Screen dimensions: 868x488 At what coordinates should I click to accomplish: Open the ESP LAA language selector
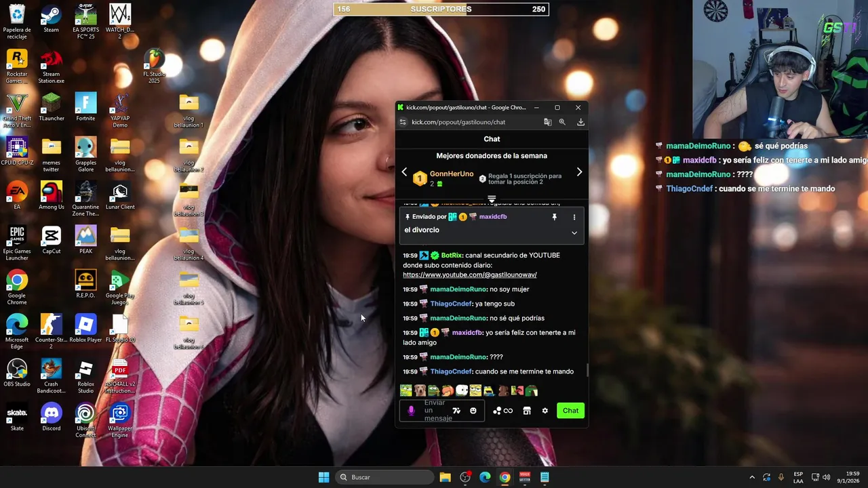[x=798, y=477]
